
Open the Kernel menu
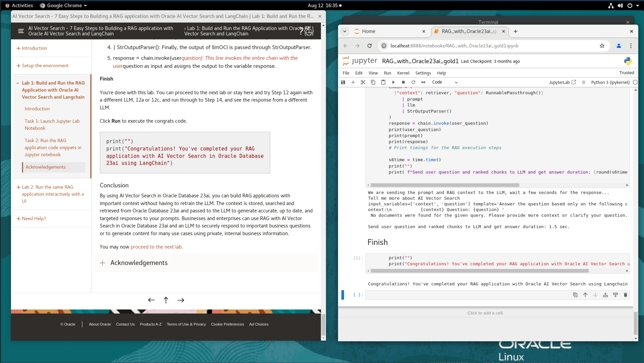[x=403, y=73]
